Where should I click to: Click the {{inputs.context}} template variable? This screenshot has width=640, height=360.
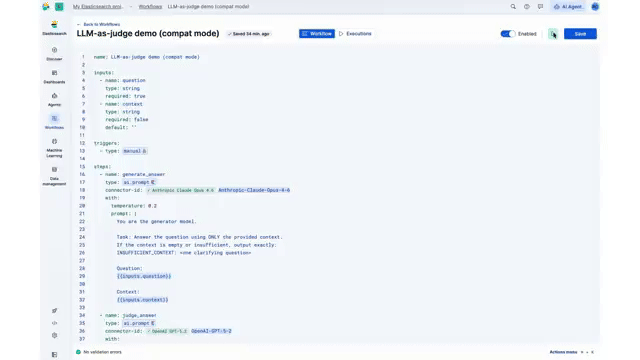142,300
